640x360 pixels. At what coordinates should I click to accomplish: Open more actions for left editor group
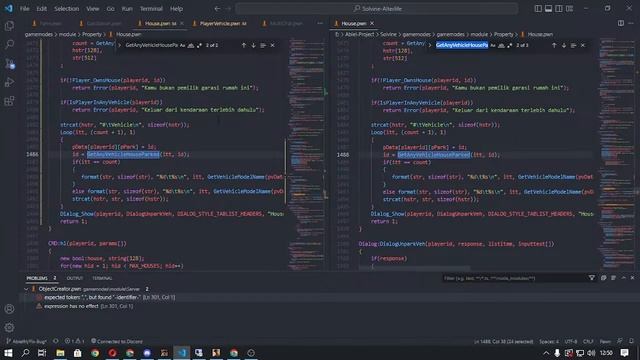(320, 23)
